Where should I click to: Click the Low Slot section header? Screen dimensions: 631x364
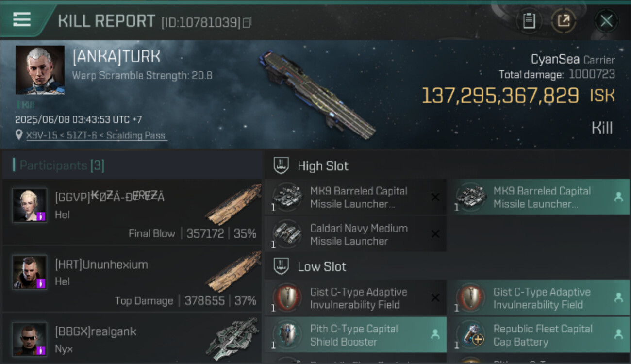point(322,266)
